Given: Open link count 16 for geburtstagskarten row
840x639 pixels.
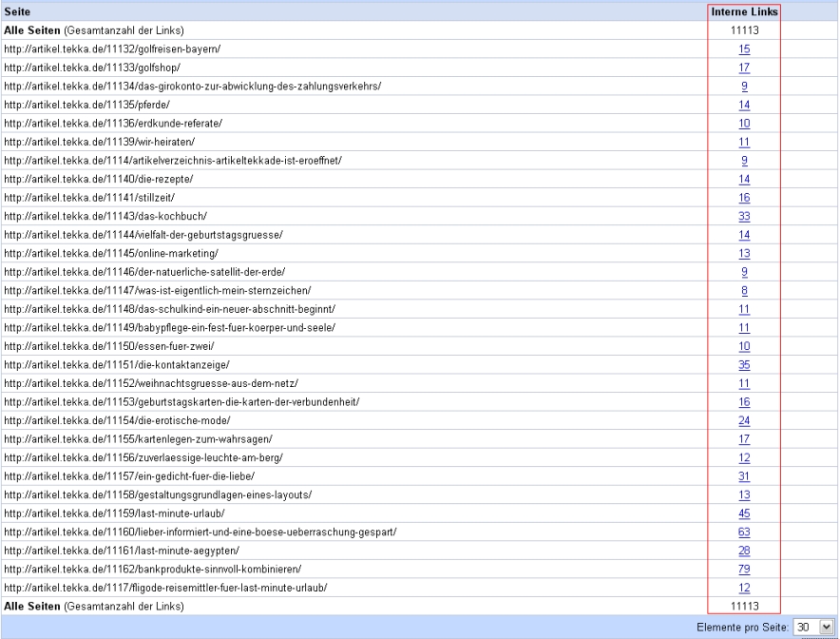Looking at the screenshot, I should [744, 402].
